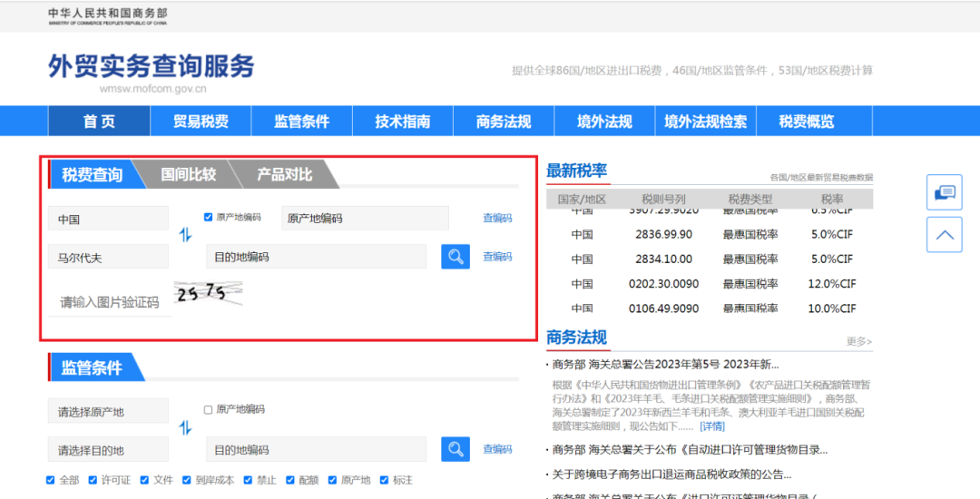Click 查编码 link beside origin code field
980x499 pixels.
point(497,218)
